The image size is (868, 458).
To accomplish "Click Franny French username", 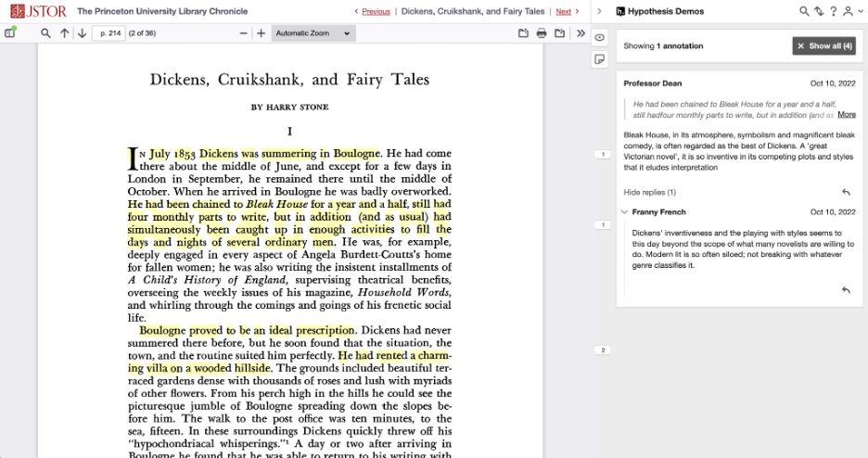I will point(658,212).
